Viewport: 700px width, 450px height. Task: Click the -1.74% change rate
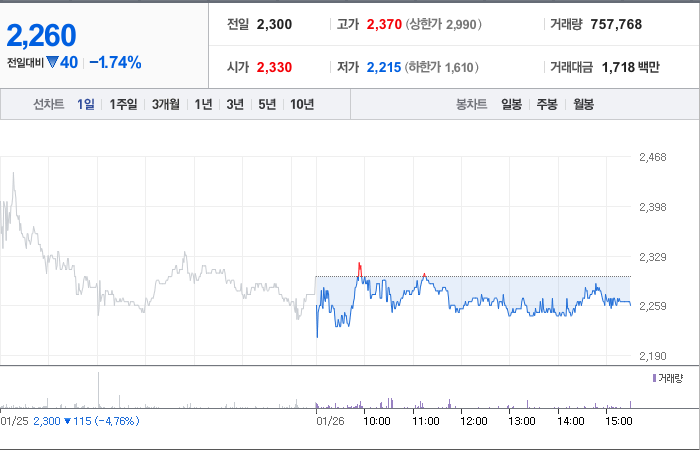[115, 62]
